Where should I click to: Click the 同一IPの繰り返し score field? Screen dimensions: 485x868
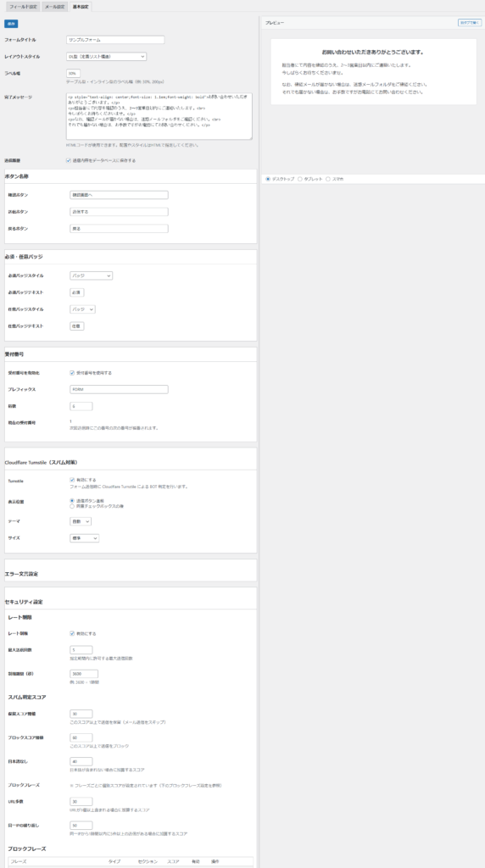pos(81,826)
